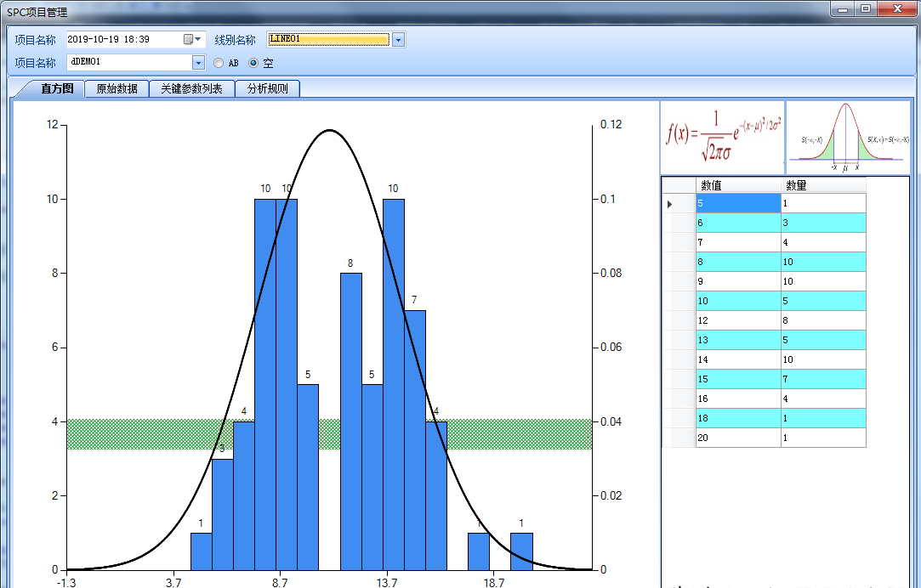The image size is (921, 588).
Task: Click the bell curve diagram thumbnail
Action: click(846, 136)
